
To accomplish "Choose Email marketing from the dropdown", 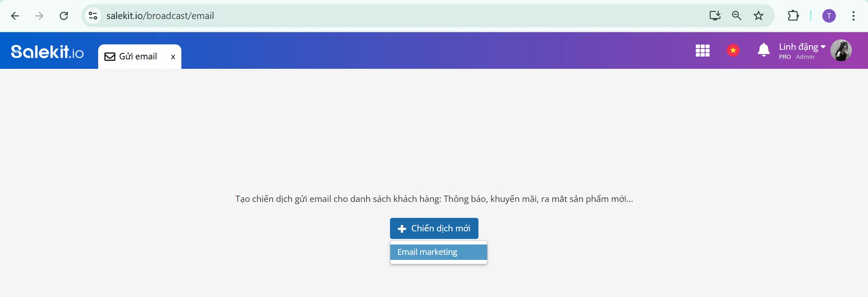I will 439,252.
